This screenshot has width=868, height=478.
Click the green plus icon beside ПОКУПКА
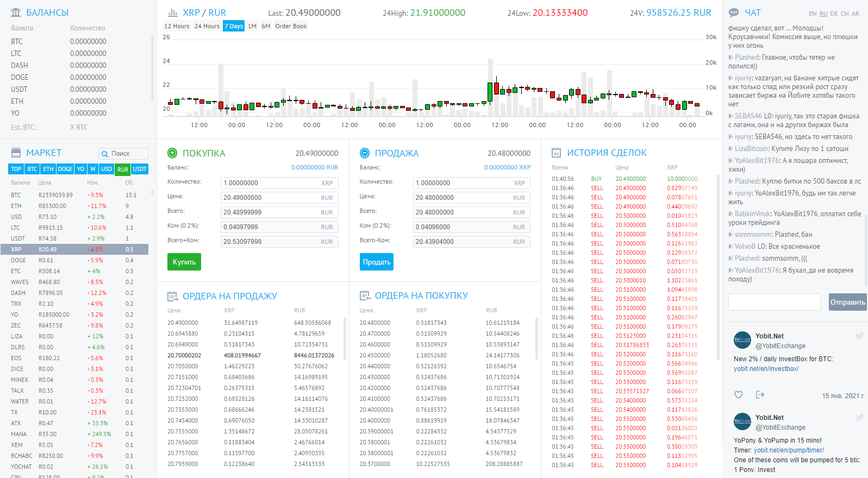pos(172,153)
